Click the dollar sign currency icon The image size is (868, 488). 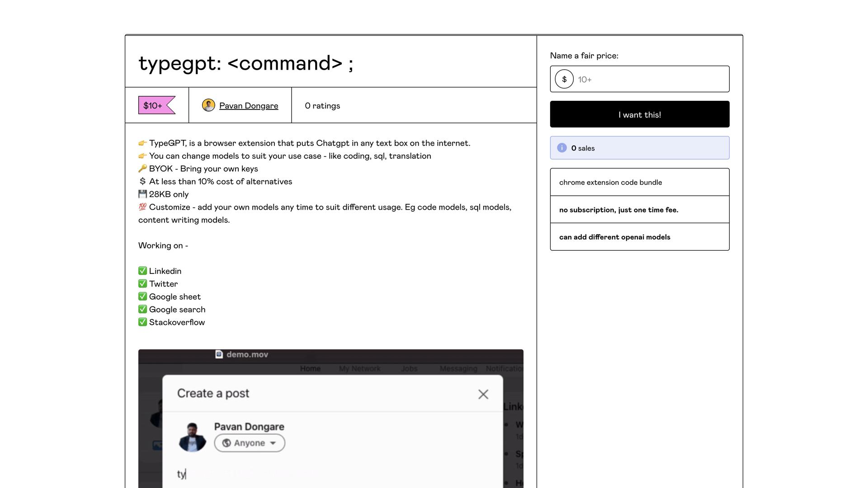[564, 79]
